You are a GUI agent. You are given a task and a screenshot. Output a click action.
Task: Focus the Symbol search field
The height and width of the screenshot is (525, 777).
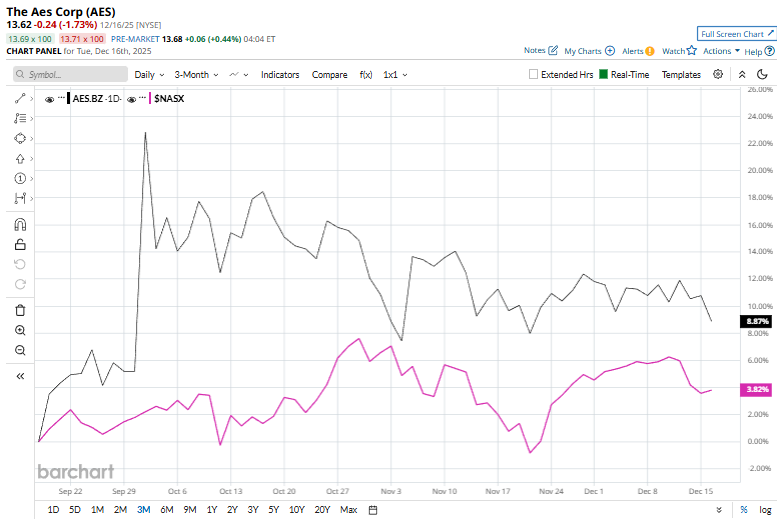click(x=70, y=74)
